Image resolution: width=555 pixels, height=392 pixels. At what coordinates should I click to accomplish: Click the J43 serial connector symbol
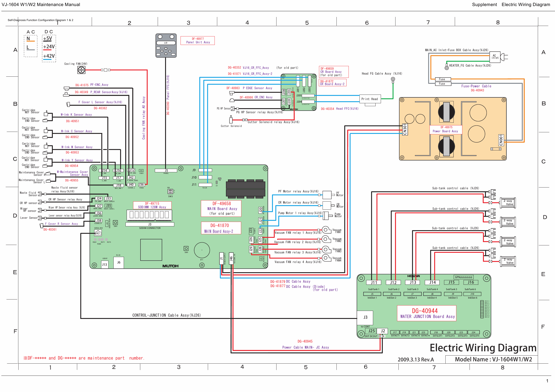[98, 233]
